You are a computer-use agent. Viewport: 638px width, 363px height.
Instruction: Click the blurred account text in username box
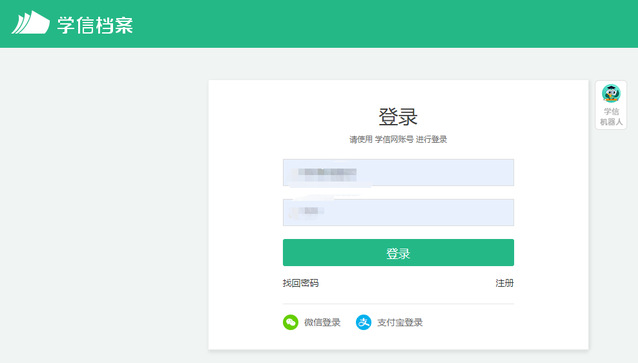pyautogui.click(x=327, y=173)
